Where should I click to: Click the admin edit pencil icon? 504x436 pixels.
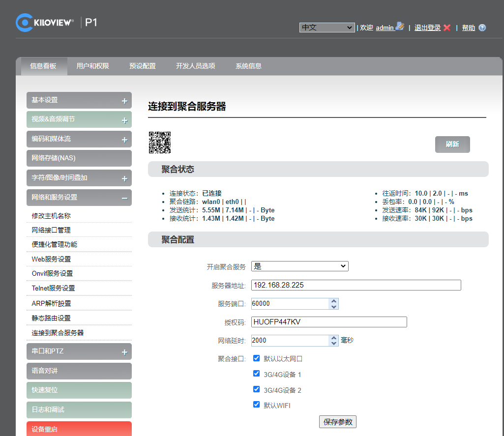point(400,27)
